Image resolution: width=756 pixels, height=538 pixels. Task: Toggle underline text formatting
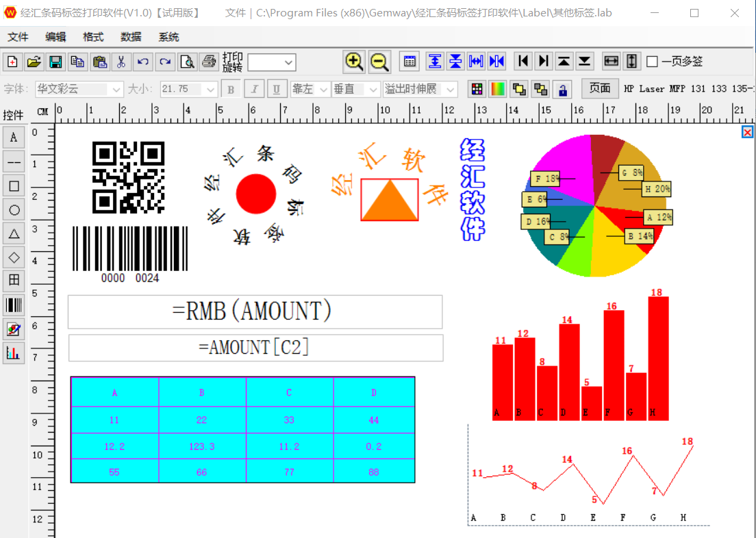pyautogui.click(x=276, y=89)
